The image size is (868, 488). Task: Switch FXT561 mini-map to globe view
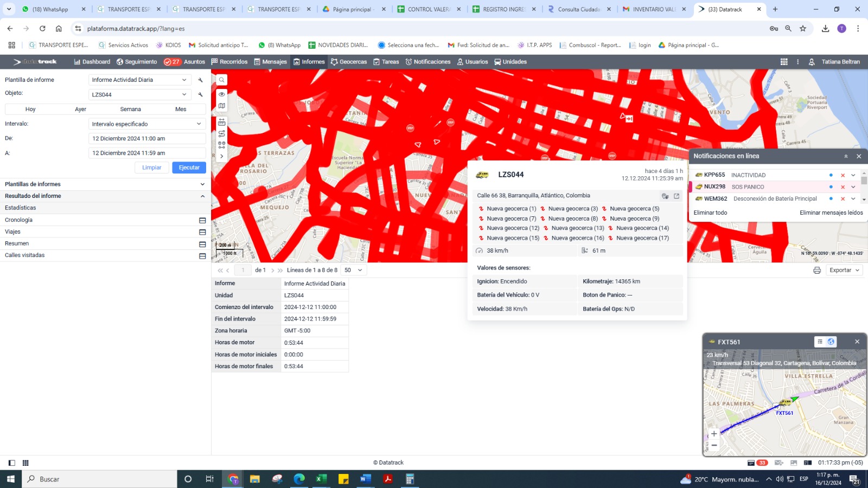pyautogui.click(x=831, y=342)
